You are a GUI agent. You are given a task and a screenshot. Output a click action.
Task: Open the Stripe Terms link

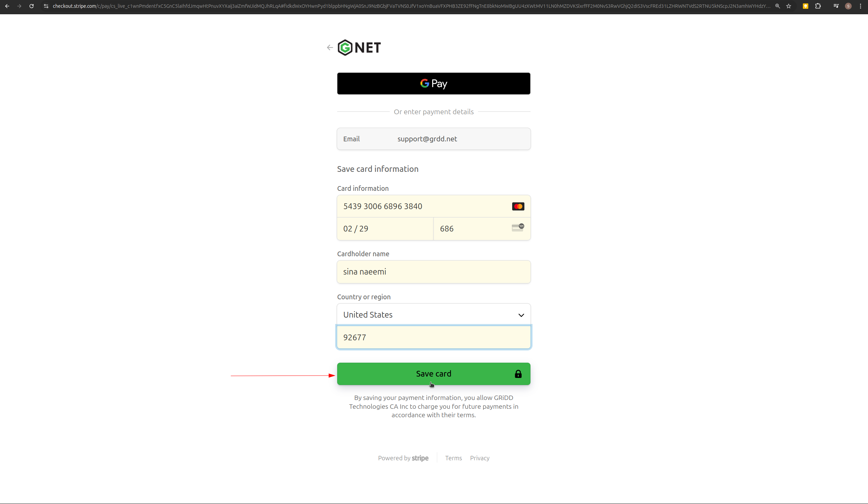[453, 458]
